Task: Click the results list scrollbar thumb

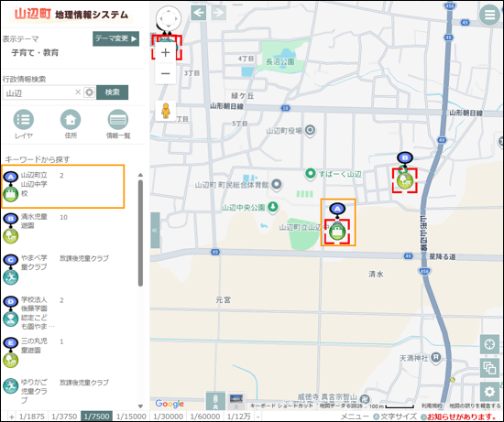Action: [140, 233]
